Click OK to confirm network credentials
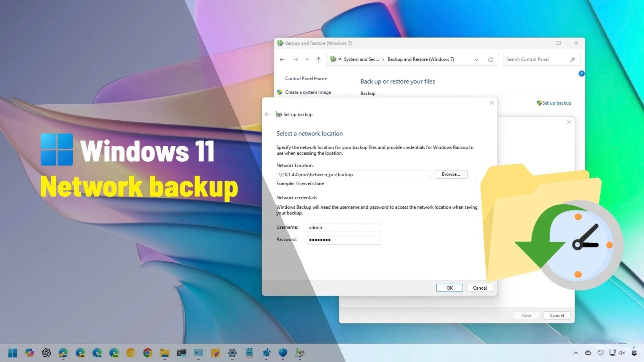This screenshot has width=644, height=362. (x=449, y=288)
